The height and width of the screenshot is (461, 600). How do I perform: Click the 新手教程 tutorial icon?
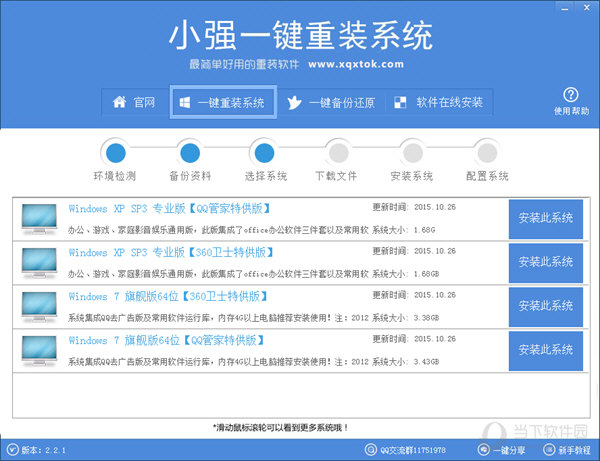[549, 450]
